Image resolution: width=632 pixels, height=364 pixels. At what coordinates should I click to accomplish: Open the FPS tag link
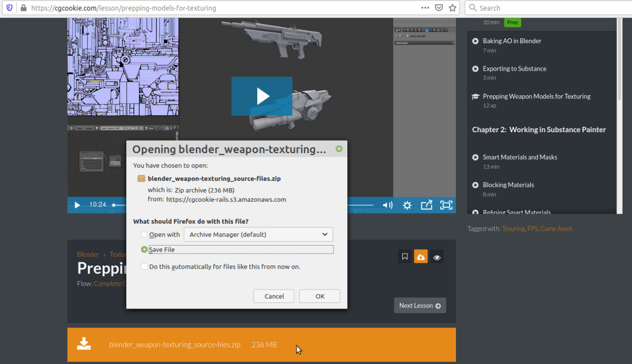tap(532, 228)
